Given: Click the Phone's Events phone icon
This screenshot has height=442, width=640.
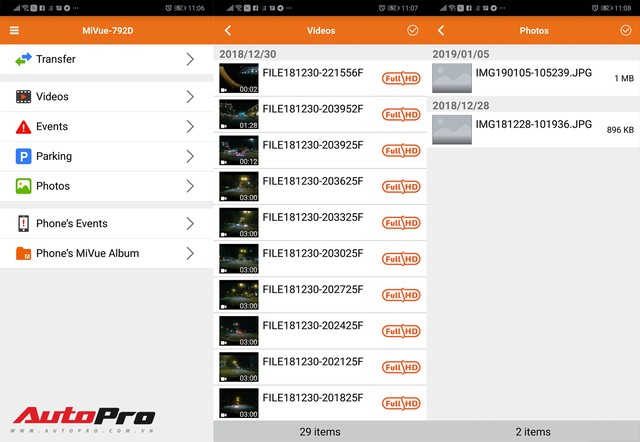Looking at the screenshot, I should click(23, 224).
